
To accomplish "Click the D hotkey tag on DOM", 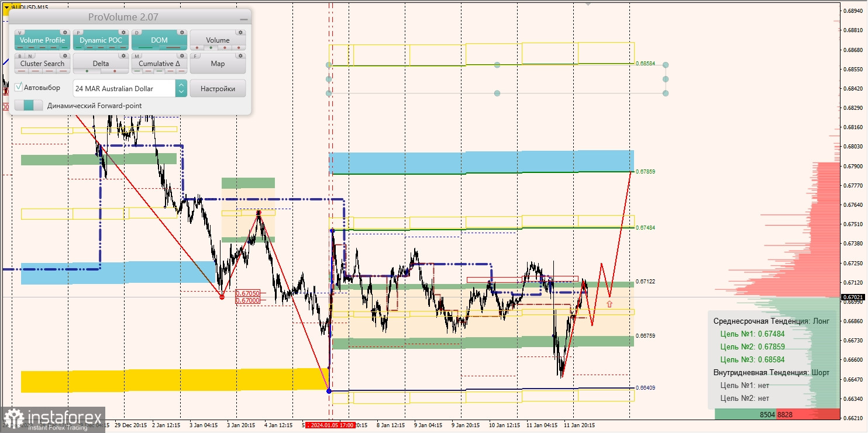I will pyautogui.click(x=137, y=33).
